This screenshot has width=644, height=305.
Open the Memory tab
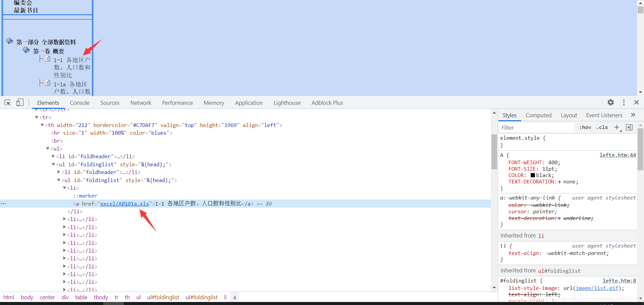coord(214,103)
